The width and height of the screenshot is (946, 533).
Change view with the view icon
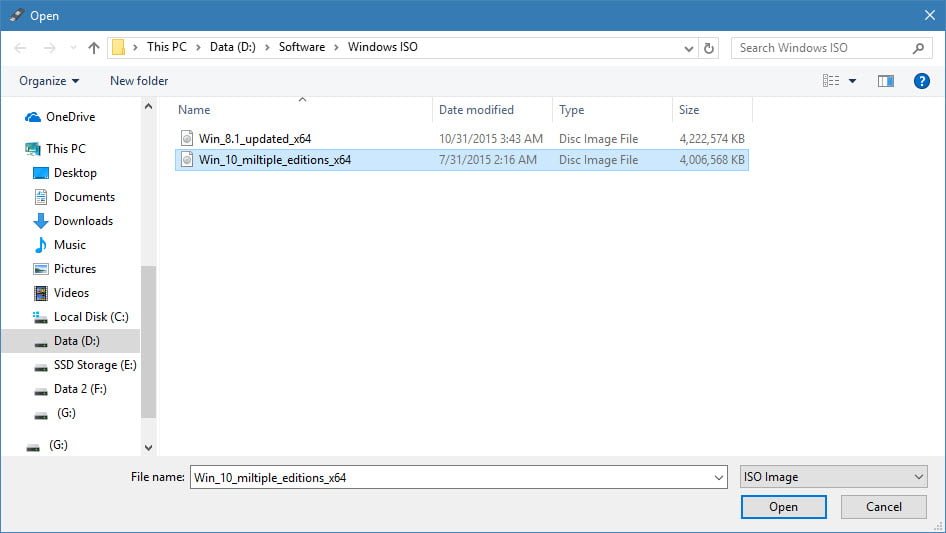831,80
